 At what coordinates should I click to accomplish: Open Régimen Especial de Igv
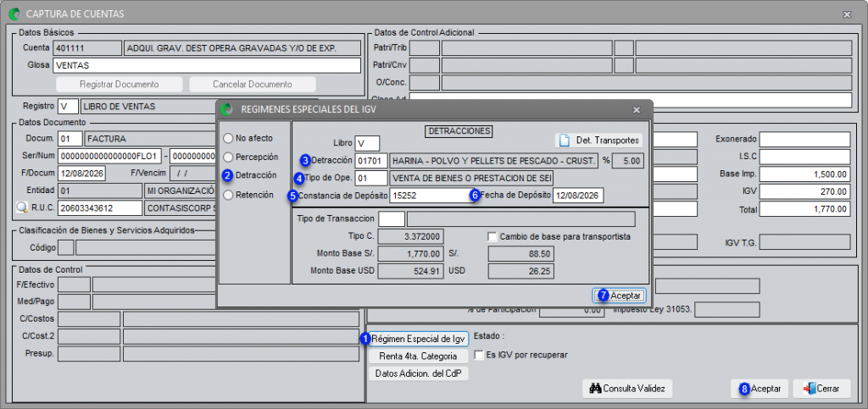pos(419,338)
